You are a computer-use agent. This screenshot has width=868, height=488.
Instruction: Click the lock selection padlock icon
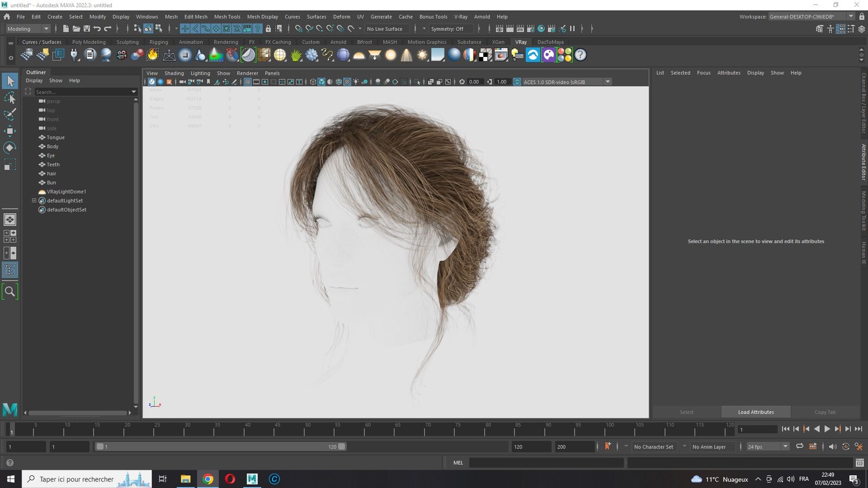coord(268,29)
